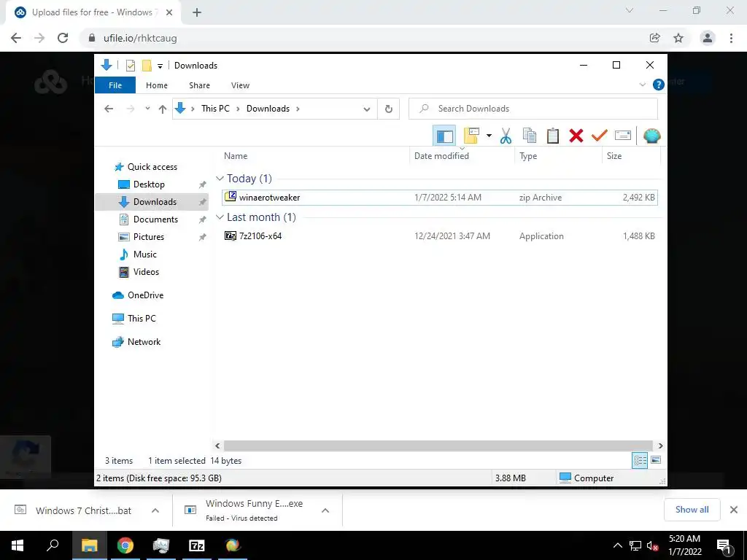Click the Copy icon in the toolbar
Image resolution: width=747 pixels, height=560 pixels.
click(x=530, y=136)
